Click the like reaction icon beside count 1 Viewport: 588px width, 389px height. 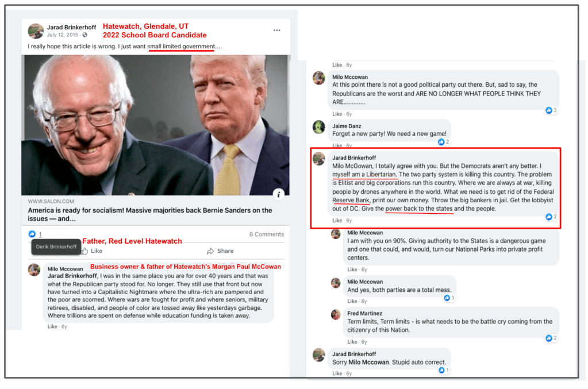click(x=32, y=234)
